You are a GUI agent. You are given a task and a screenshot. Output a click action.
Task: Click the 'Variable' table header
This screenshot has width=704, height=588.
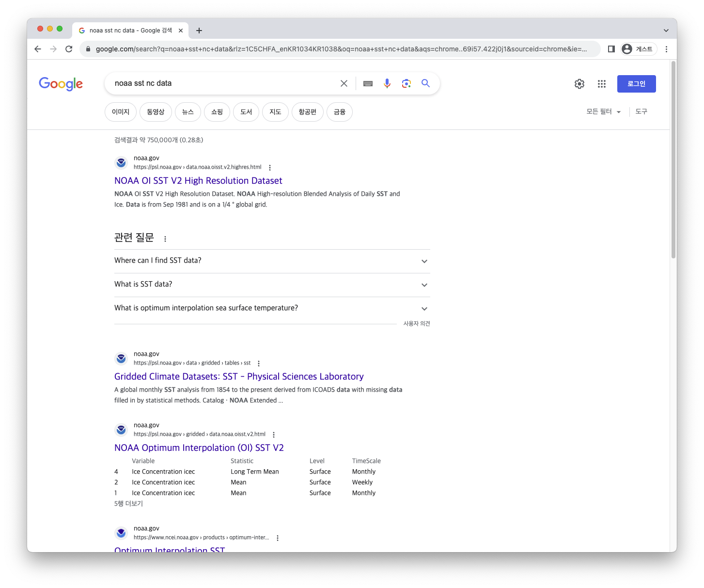click(143, 461)
